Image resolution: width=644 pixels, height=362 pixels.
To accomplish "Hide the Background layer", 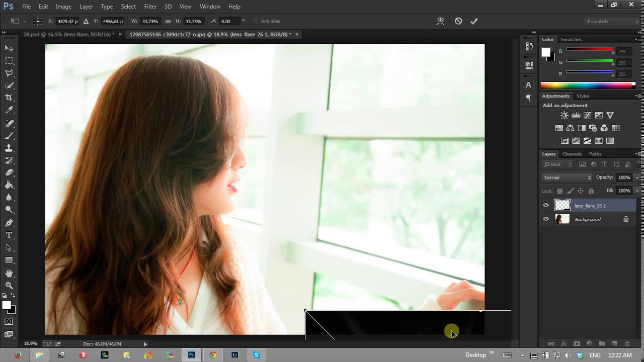I will 546,219.
